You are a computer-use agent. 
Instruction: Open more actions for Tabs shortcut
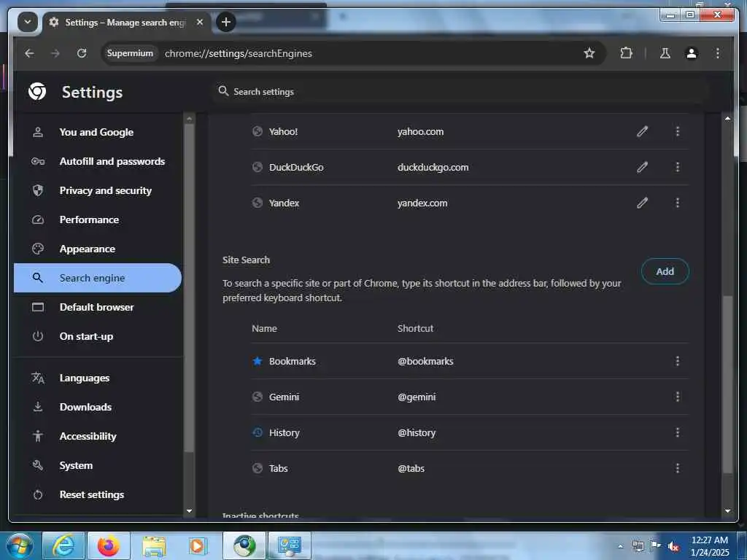point(678,468)
